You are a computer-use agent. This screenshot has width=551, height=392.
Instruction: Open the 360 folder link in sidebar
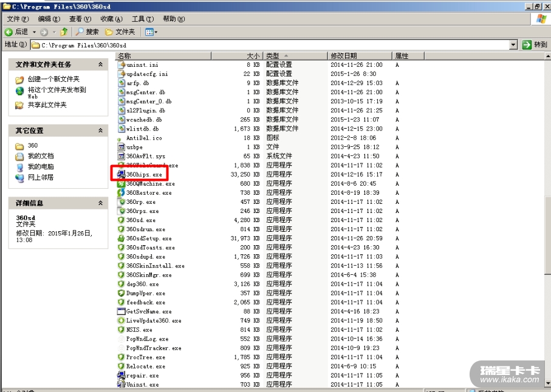tap(33, 145)
